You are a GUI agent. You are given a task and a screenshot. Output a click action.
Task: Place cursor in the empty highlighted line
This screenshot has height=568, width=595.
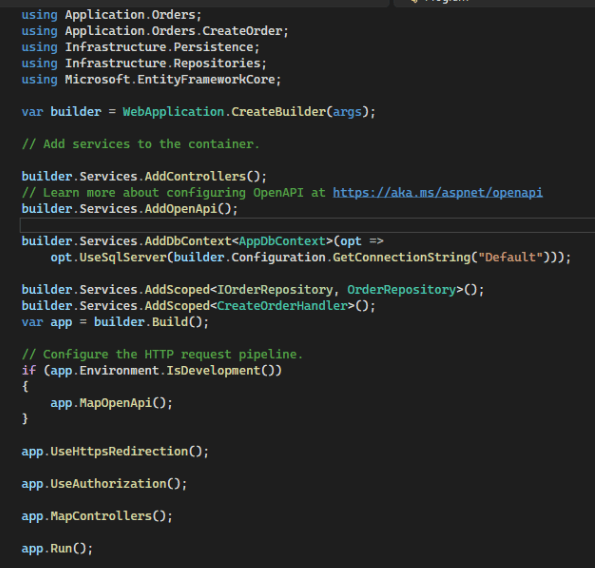(x=307, y=225)
